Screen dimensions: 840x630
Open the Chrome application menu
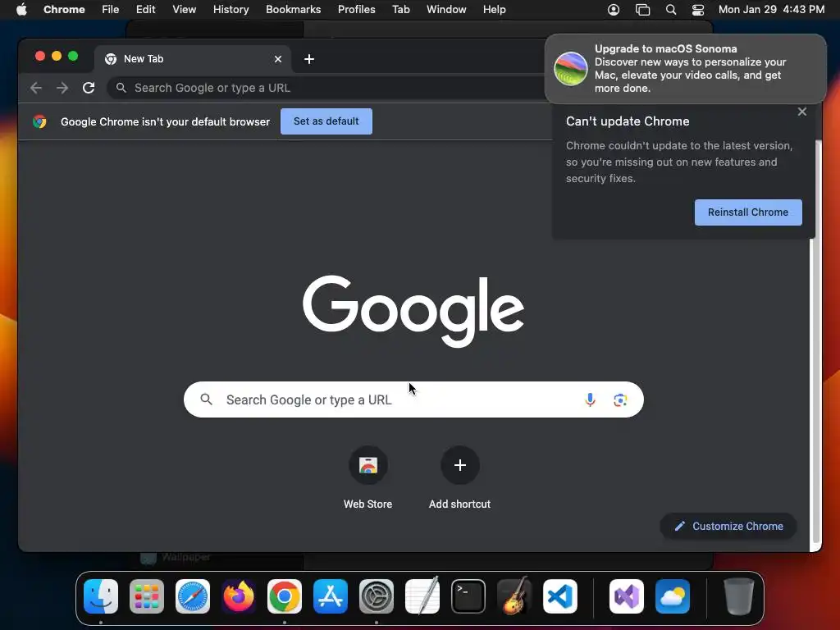click(x=64, y=9)
